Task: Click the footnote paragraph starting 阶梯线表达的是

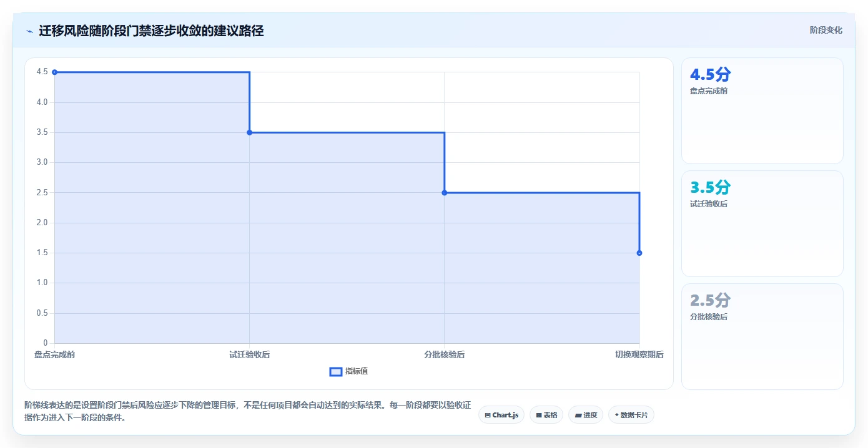Action: (x=247, y=412)
